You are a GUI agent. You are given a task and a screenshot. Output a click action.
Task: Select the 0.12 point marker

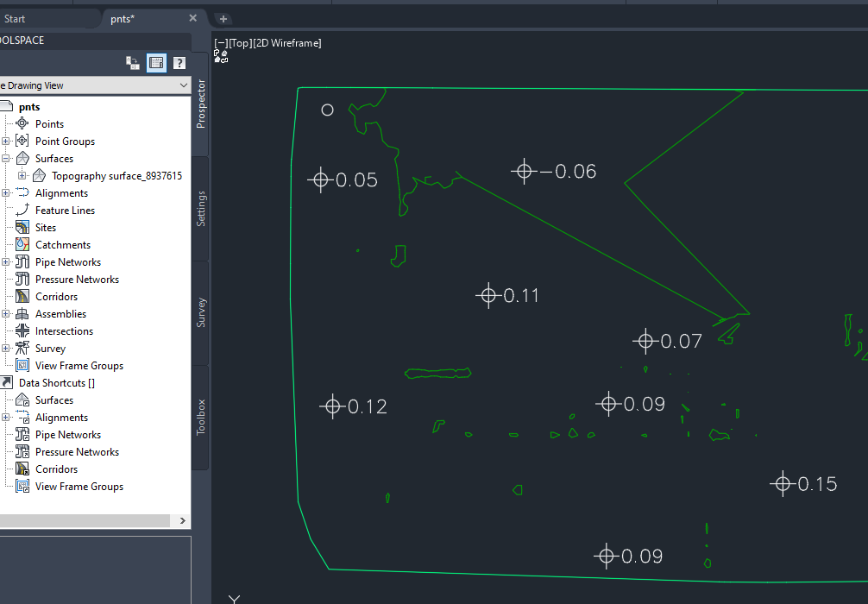tap(332, 406)
